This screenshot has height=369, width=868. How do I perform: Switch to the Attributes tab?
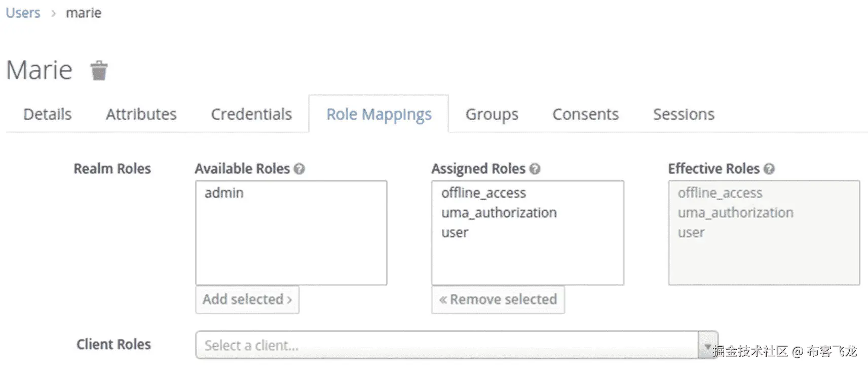pyautogui.click(x=141, y=114)
